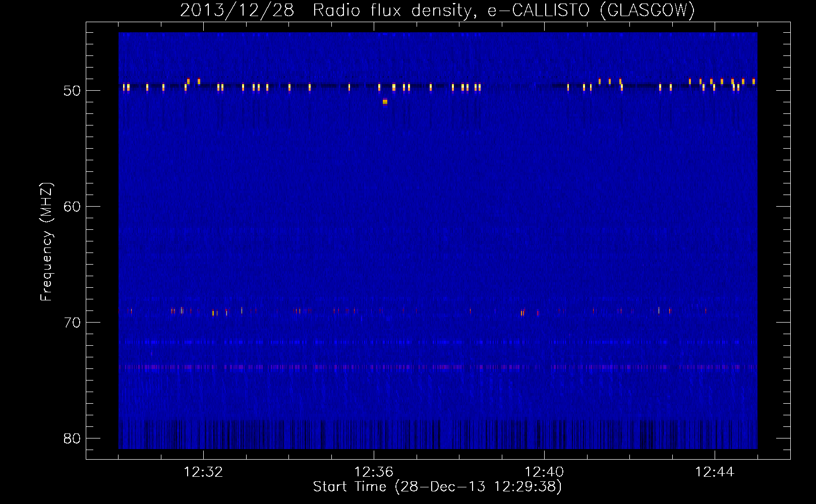Click the 12:44 time tick label

click(x=715, y=472)
